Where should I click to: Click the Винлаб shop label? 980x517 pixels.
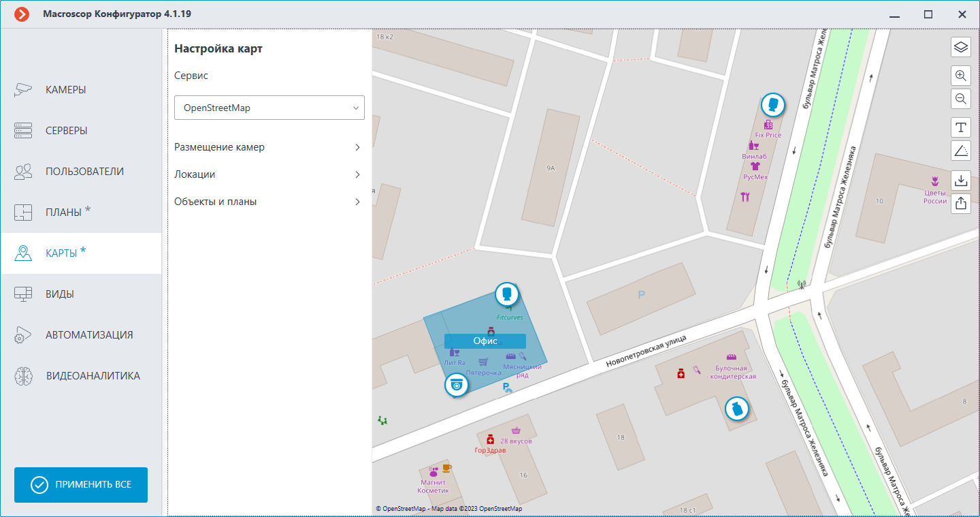[x=754, y=156]
